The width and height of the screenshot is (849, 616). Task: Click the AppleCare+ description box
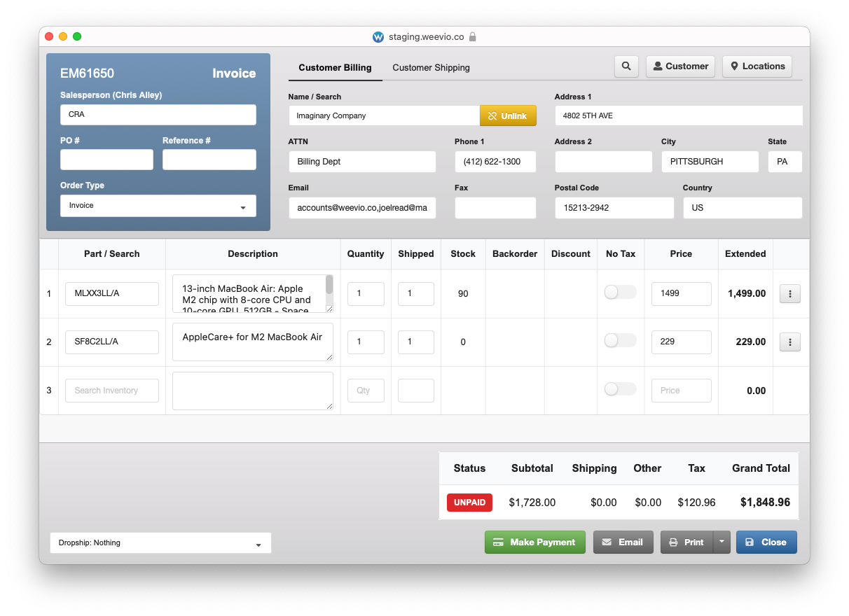[x=253, y=342]
